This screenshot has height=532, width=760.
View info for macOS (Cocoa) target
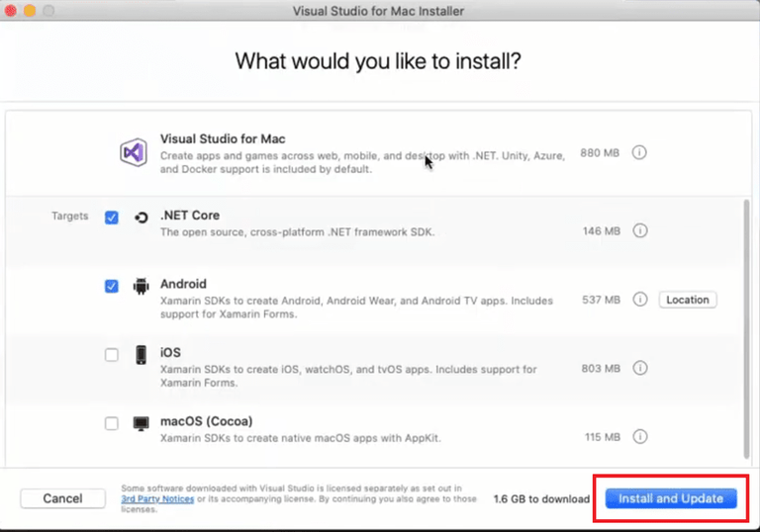point(639,436)
